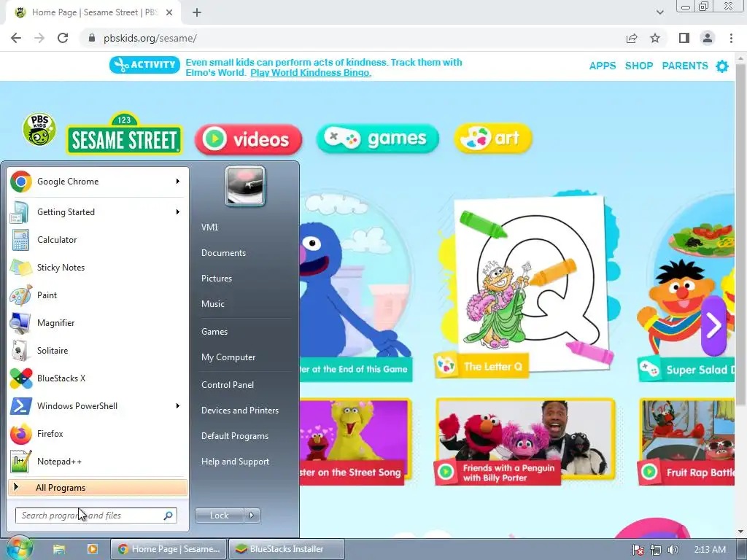Click the volume speaker tray icon
The image size is (747, 560).
pyautogui.click(x=673, y=550)
